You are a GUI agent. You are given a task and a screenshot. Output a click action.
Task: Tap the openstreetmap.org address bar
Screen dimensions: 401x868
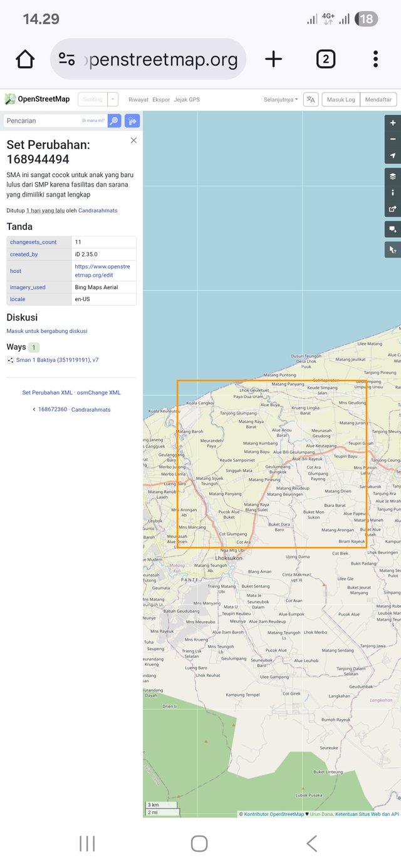[148, 59]
